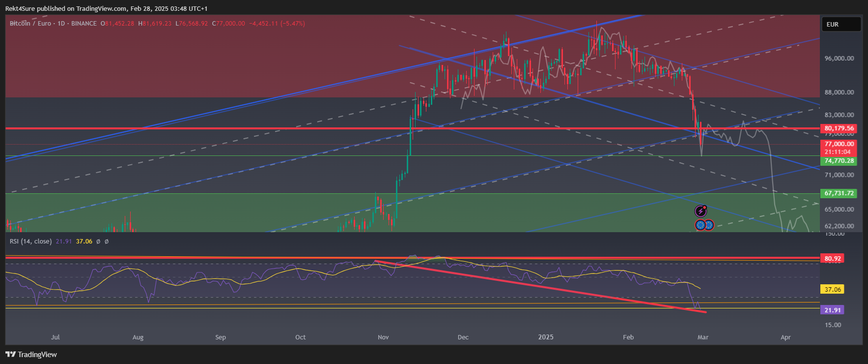Click the right overlapping EU flag event icon
This screenshot has height=364, width=868.
click(x=709, y=225)
